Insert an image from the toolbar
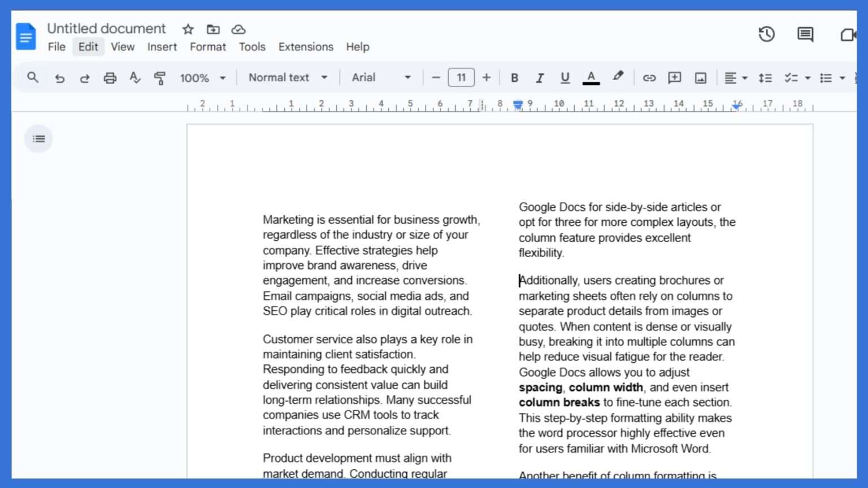This screenshot has height=488, width=868. pos(700,77)
